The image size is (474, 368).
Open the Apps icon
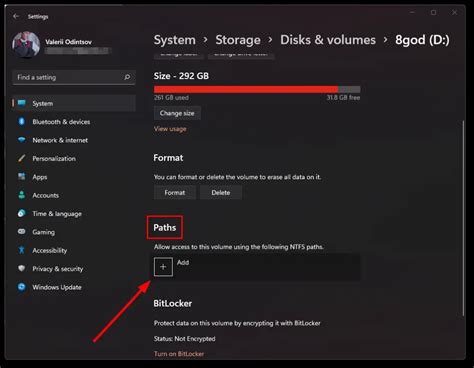[22, 177]
